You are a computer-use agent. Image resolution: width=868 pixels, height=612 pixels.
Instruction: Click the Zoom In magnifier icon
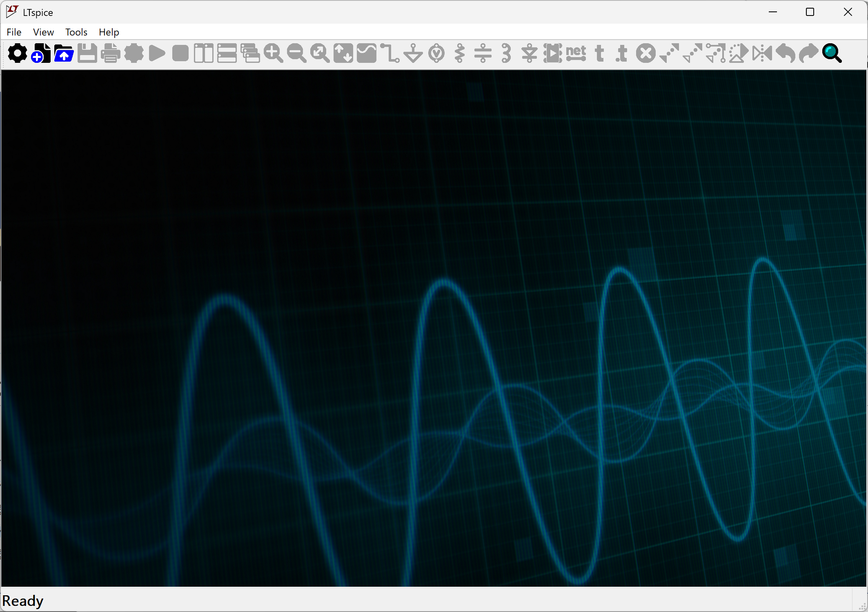(273, 53)
